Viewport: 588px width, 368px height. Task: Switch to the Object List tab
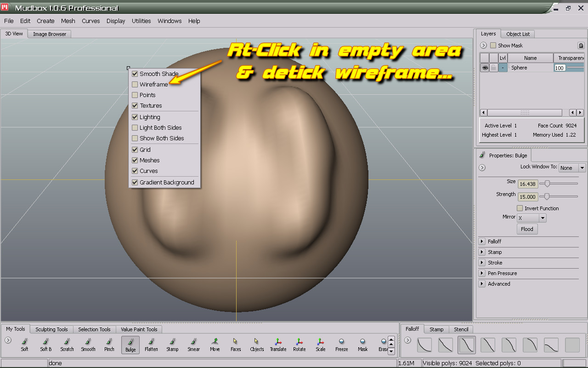click(518, 34)
